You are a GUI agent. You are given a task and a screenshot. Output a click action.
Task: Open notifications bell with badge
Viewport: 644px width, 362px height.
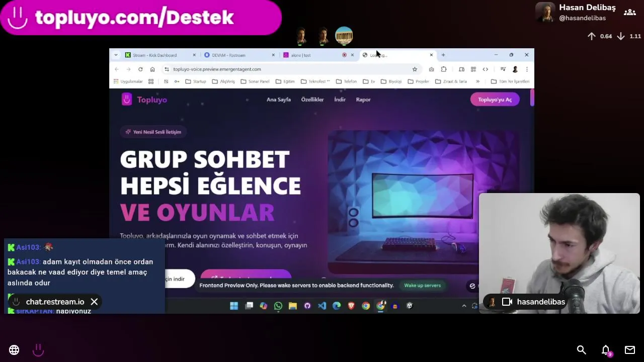coord(606,350)
